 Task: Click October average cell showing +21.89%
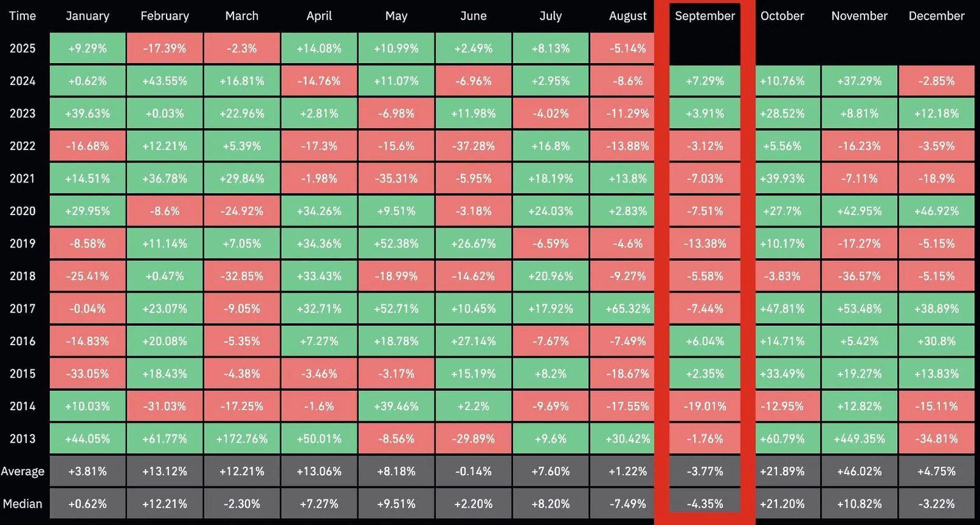[782, 471]
